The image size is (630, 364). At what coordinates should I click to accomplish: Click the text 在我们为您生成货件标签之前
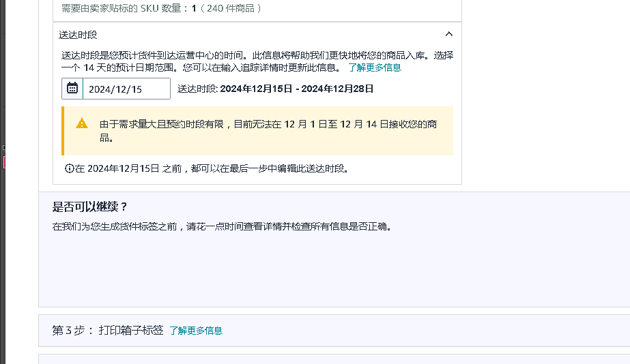click(x=115, y=227)
